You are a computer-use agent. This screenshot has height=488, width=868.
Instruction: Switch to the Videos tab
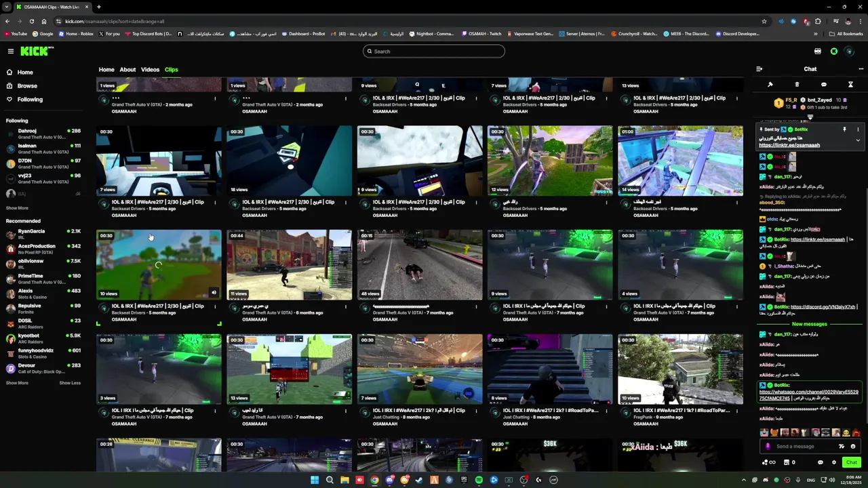(x=150, y=70)
